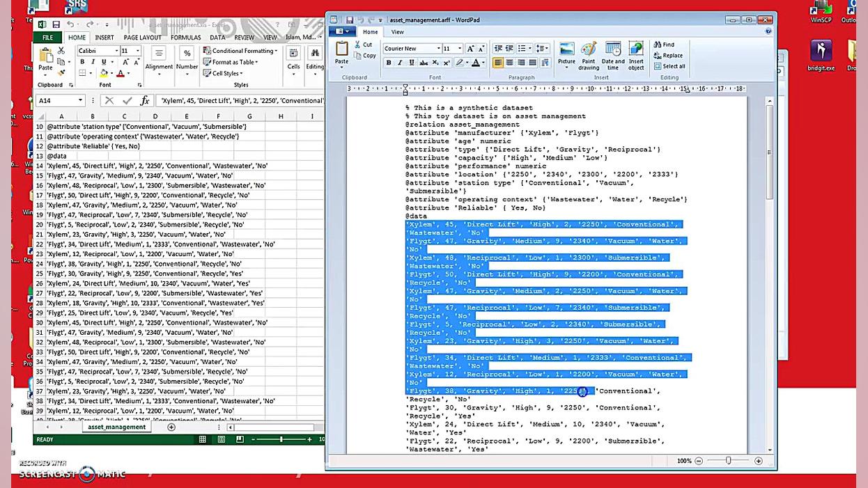868x488 pixels.
Task: Add a new sheet with plus button
Action: click(171, 427)
